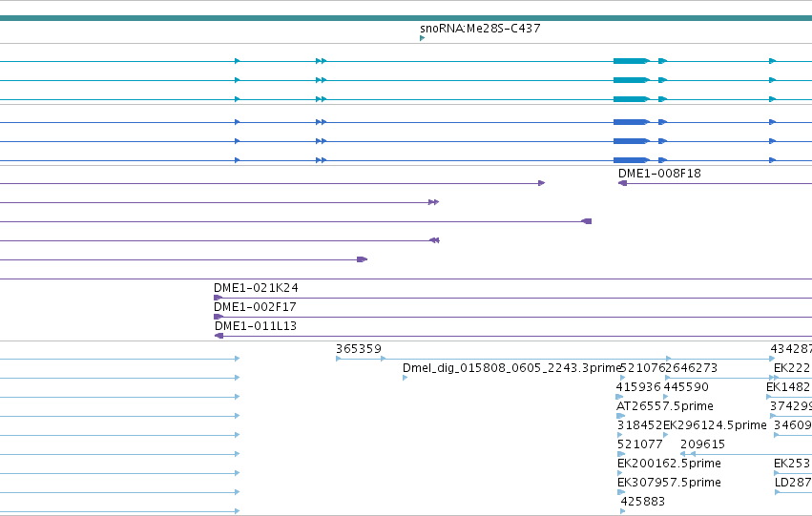Click the 209615 label

702,444
